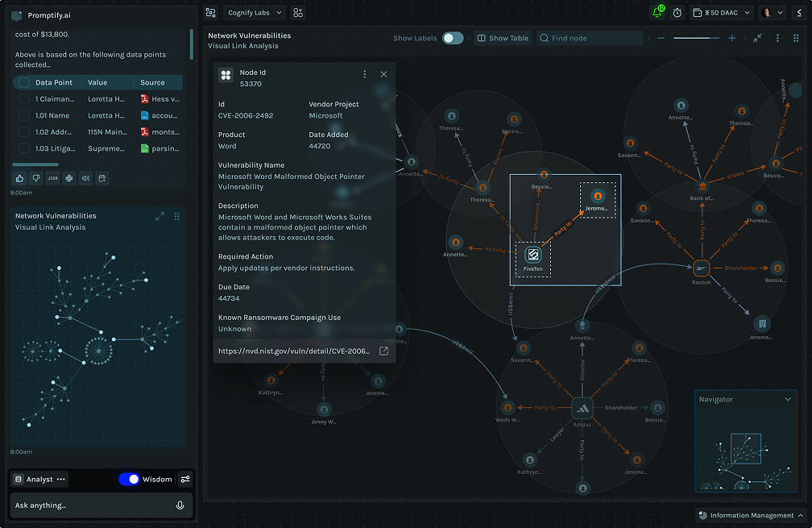The height and width of the screenshot is (528, 812).
Task: Click the microphone voice input icon
Action: [x=180, y=505]
